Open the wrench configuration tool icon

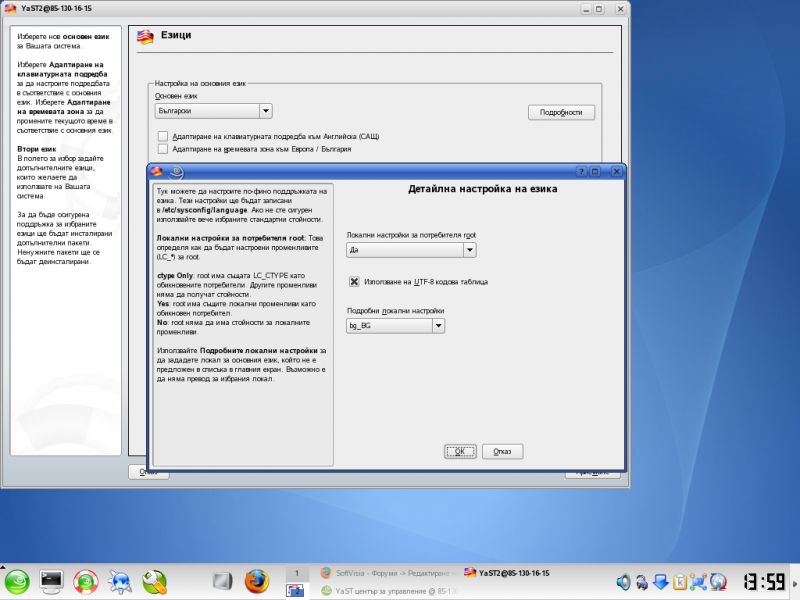pos(155,582)
